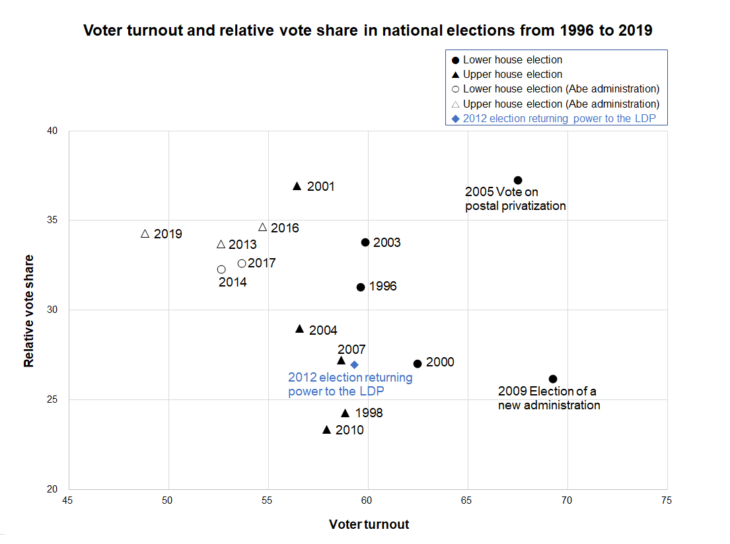The height and width of the screenshot is (544, 730).
Task: Select the 2001 upper house triangle marker
Action: coord(297,186)
